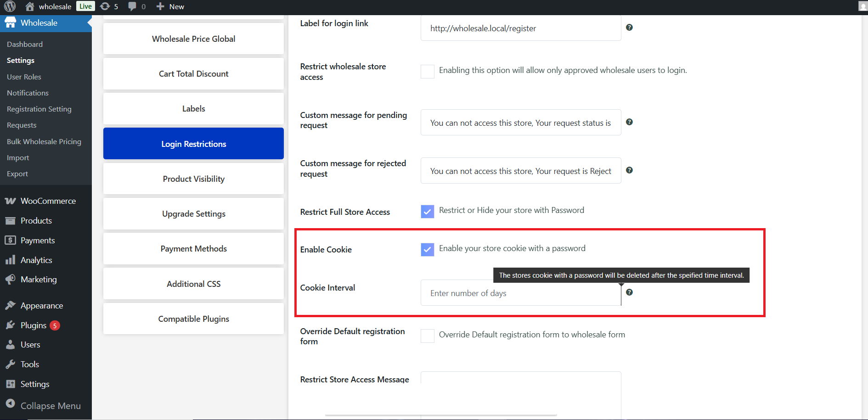Image resolution: width=868 pixels, height=420 pixels.
Task: Enable Restrict wholesale store access checkbox
Action: [428, 71]
